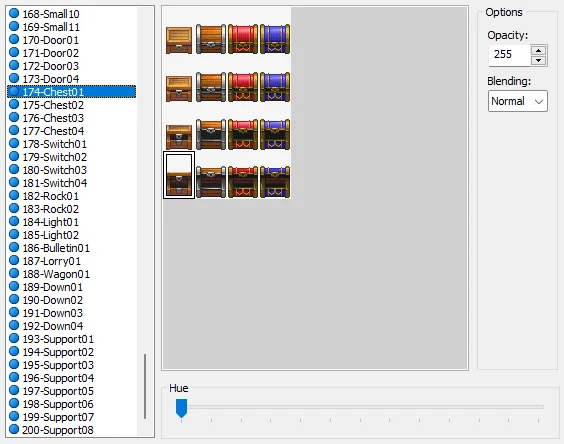Screen dimensions: 564x444
Task: Pick closed red chest in first row
Action: [x=243, y=39]
